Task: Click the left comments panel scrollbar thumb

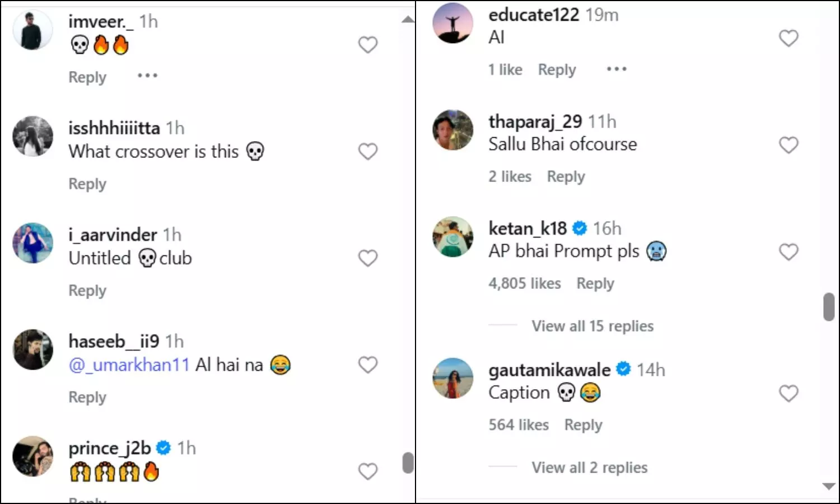Action: coord(408,463)
